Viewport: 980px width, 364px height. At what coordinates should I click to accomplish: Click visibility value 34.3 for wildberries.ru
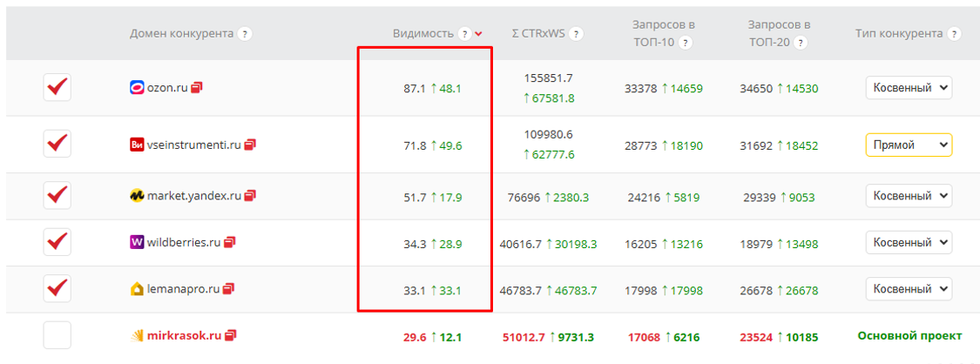click(x=415, y=244)
